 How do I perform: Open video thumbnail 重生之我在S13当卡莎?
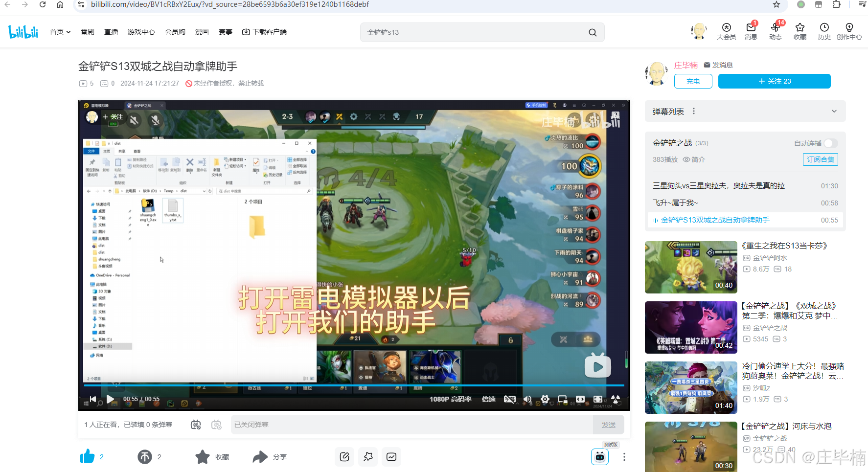(x=691, y=267)
